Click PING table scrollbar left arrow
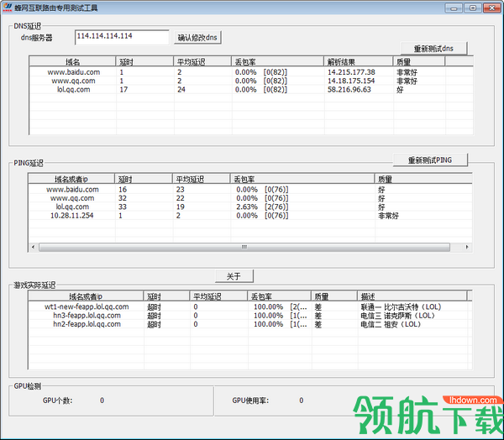Screen dimensions: 504x440 33,247
